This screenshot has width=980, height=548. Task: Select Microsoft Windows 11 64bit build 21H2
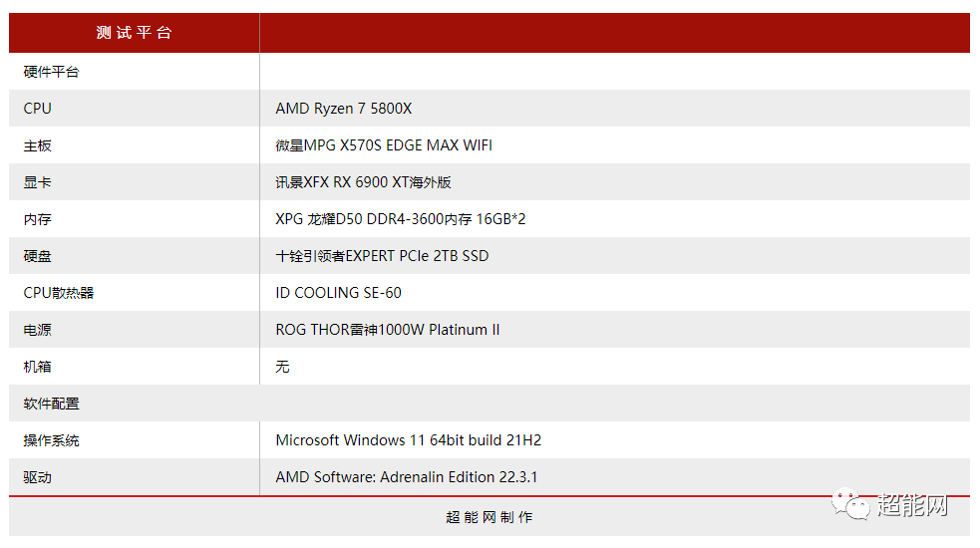pos(408,440)
